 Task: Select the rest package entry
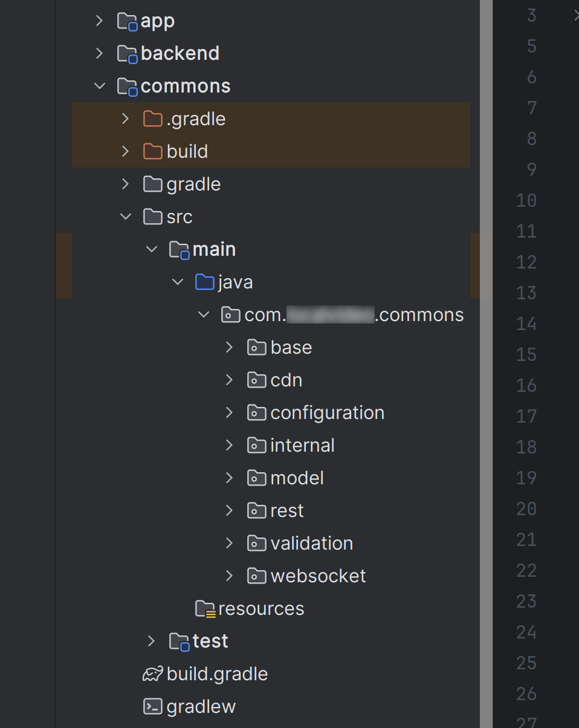click(287, 511)
